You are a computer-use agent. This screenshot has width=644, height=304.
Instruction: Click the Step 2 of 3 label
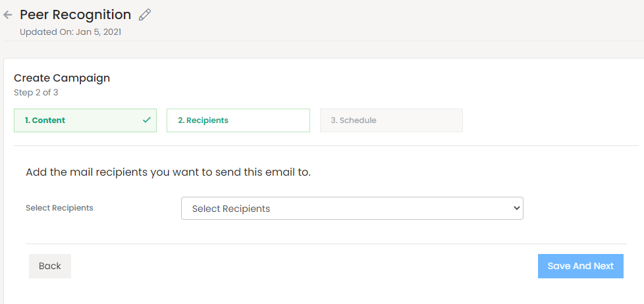(x=36, y=92)
